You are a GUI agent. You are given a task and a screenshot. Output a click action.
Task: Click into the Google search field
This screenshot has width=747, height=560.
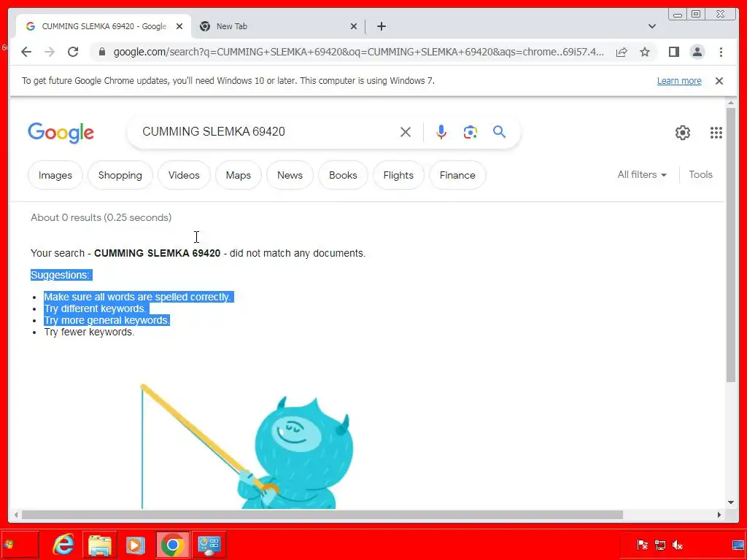[x=267, y=132]
